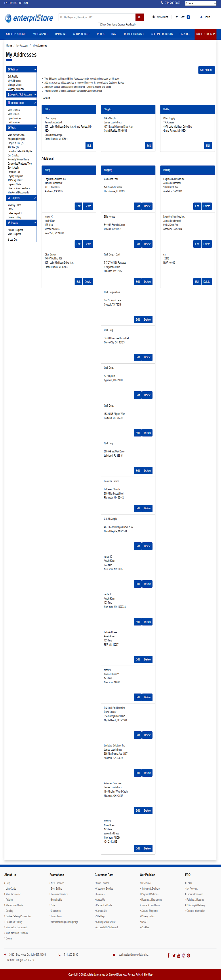
Task: Click the EnterpriStore logo
Action: click(x=29, y=18)
